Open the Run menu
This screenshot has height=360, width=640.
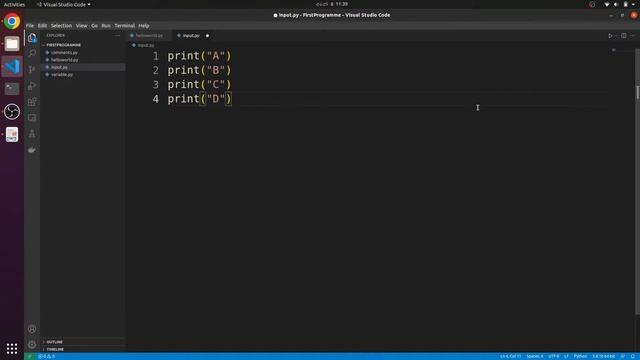(106, 26)
